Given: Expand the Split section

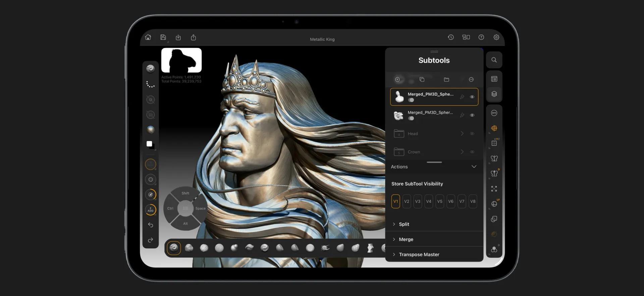Looking at the screenshot, I should [434, 224].
